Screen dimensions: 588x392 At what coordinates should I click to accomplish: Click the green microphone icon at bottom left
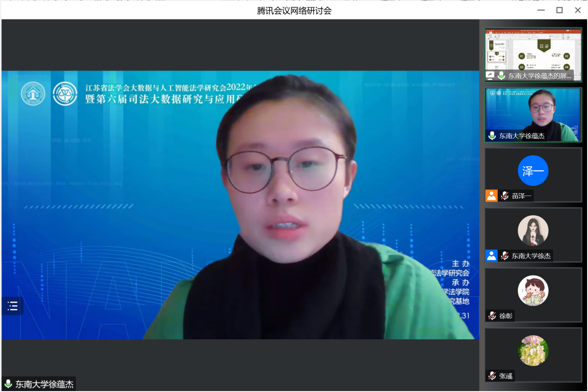click(8, 384)
